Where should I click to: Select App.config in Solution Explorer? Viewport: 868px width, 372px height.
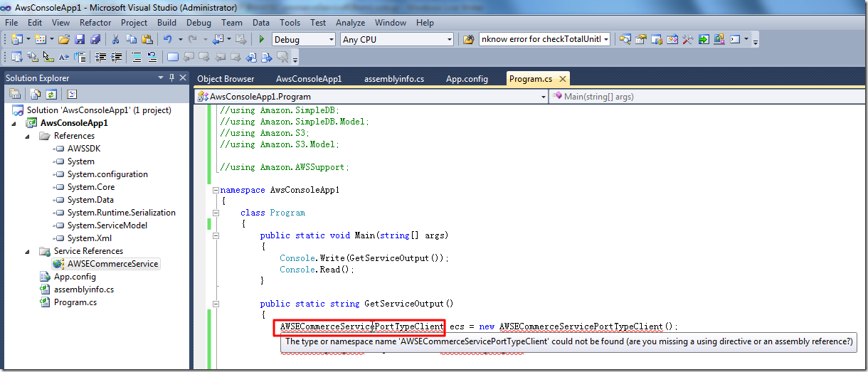tap(74, 277)
